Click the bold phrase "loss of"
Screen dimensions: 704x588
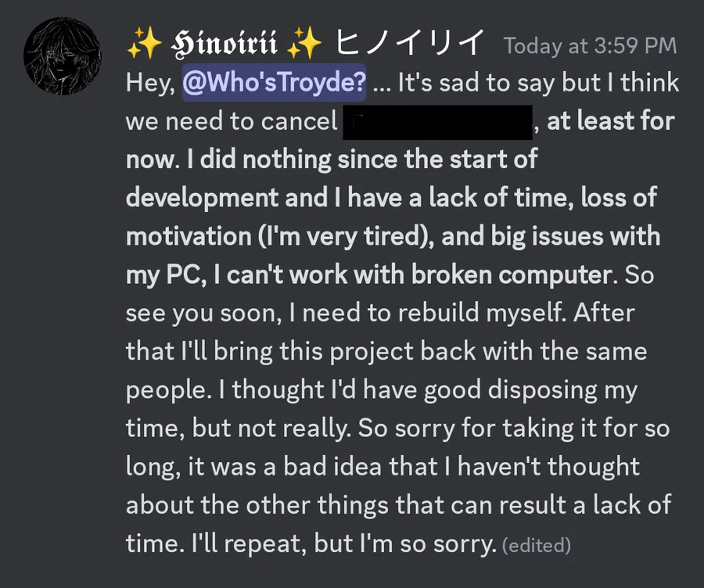point(618,199)
